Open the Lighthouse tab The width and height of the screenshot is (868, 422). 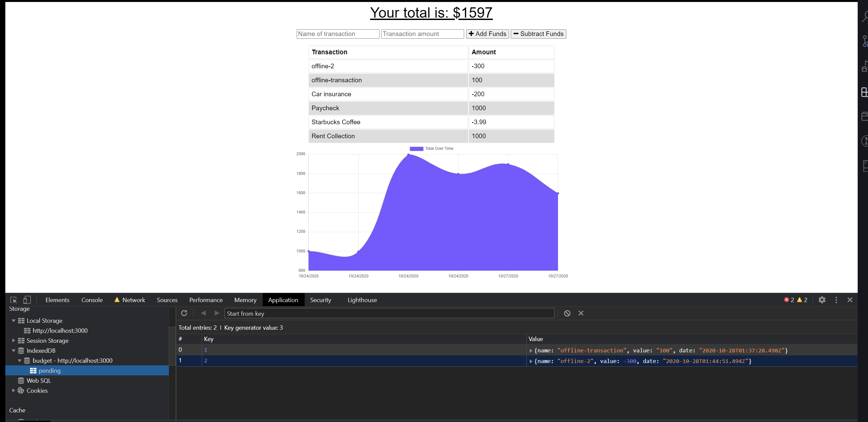pyautogui.click(x=362, y=300)
